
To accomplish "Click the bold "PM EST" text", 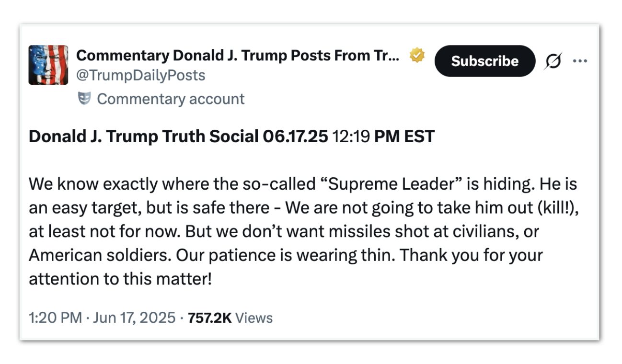I will 404,137.
